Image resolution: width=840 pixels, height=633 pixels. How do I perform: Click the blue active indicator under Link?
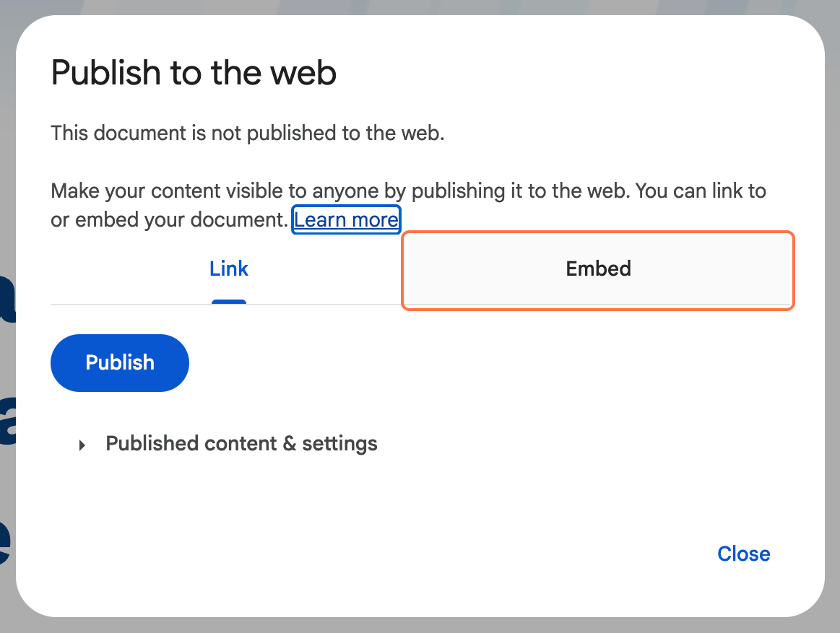tap(229, 302)
